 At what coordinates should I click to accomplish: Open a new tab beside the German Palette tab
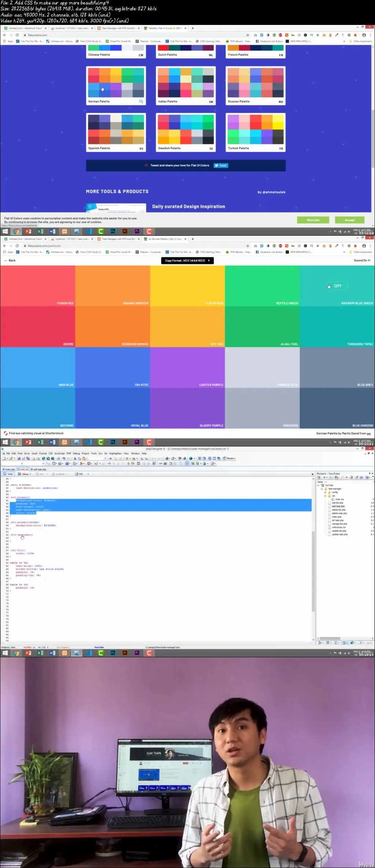193,239
